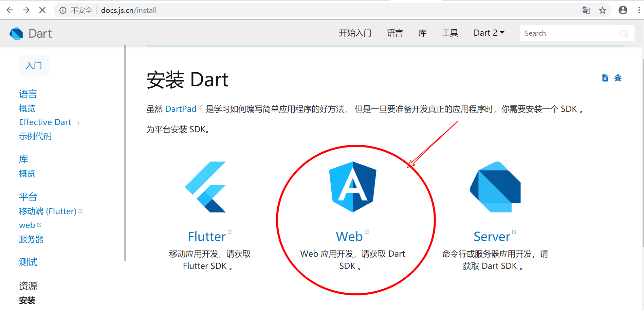Screen dimensions: 644x310
Task: Open the 库 top navigation item
Action: (x=422, y=33)
